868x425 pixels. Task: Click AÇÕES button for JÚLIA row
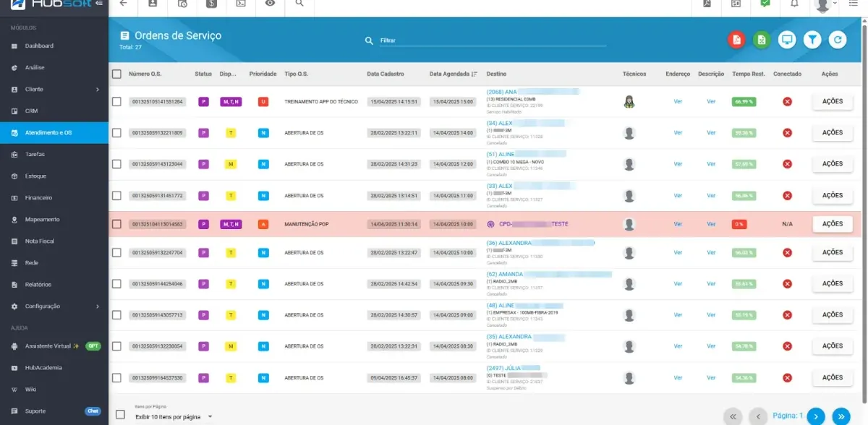coord(833,377)
